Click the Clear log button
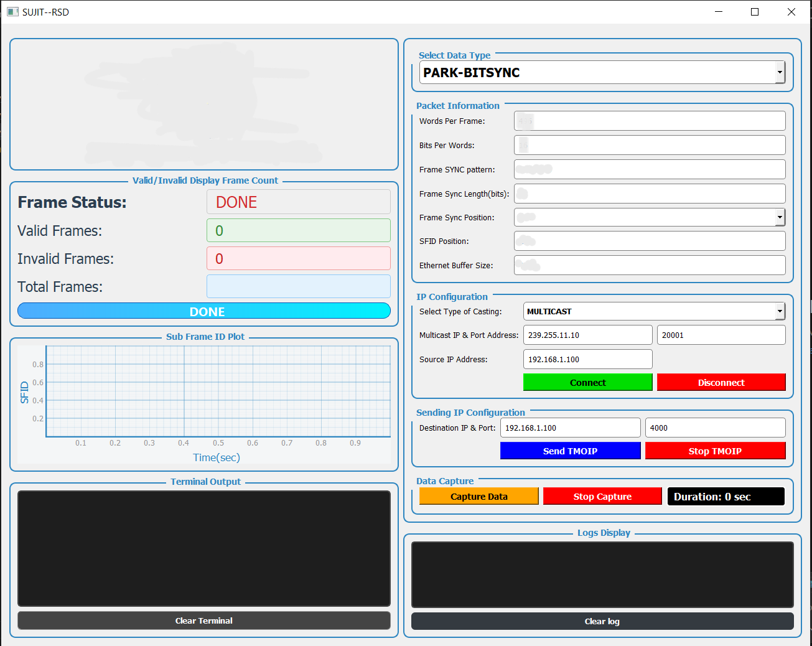 (602, 621)
